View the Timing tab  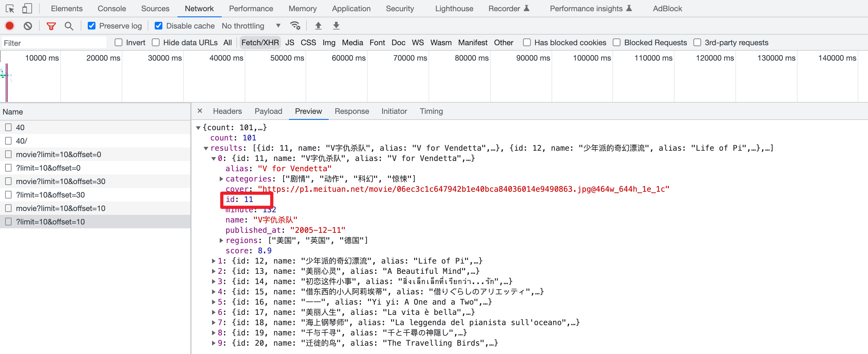[431, 111]
